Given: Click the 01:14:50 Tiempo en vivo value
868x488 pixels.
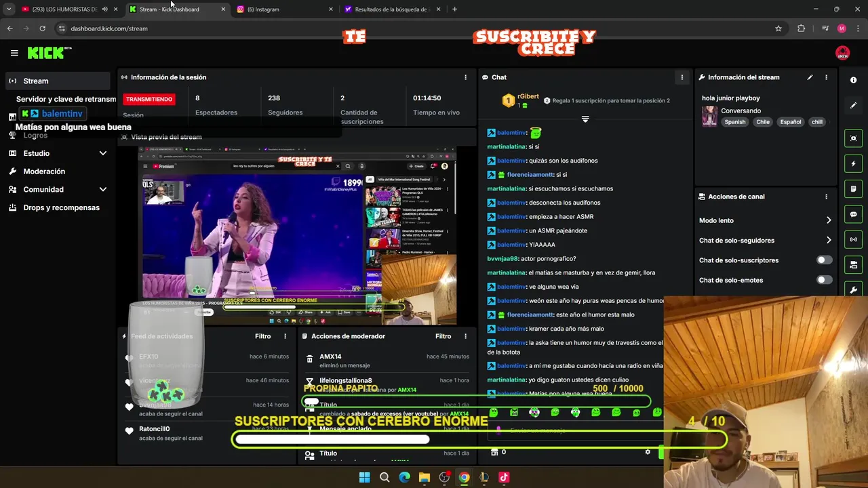Looking at the screenshot, I should click(427, 98).
